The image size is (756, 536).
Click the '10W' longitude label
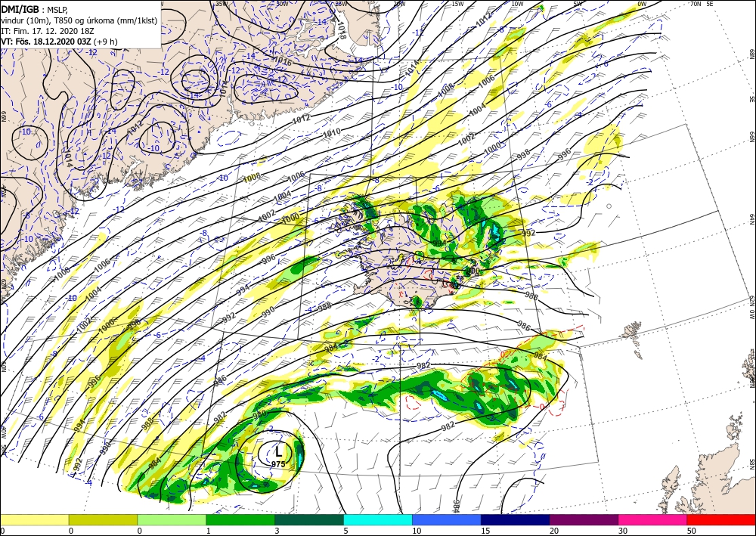tap(517, 3)
